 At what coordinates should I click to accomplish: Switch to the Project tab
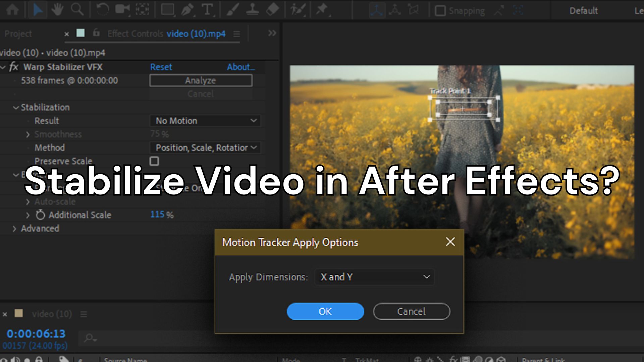pos(18,34)
